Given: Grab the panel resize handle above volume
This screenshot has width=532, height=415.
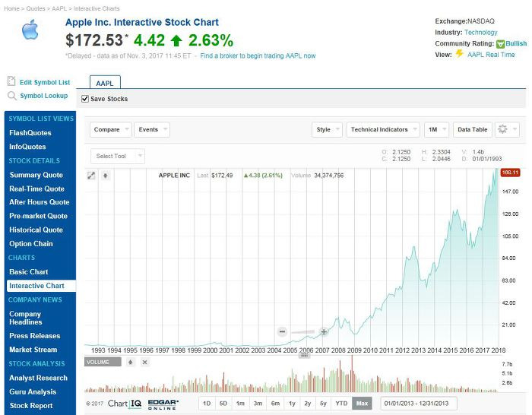Looking at the screenshot, I should (304, 355).
